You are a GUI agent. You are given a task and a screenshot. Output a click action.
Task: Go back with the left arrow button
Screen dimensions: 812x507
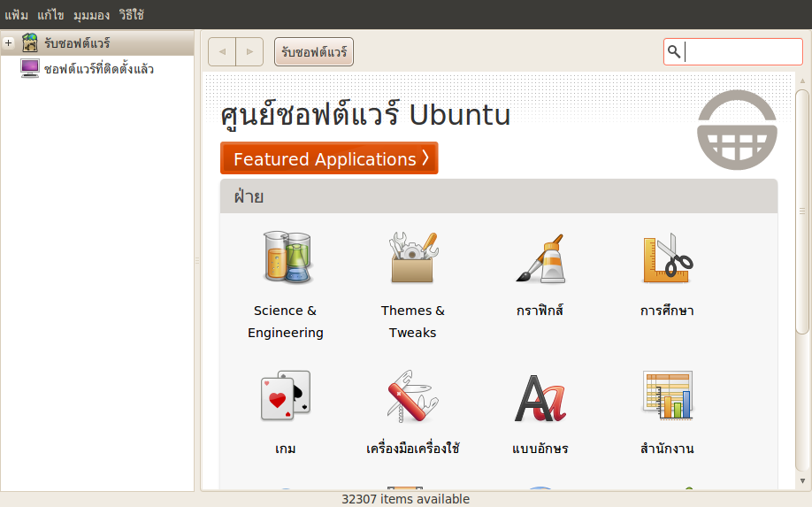point(222,52)
